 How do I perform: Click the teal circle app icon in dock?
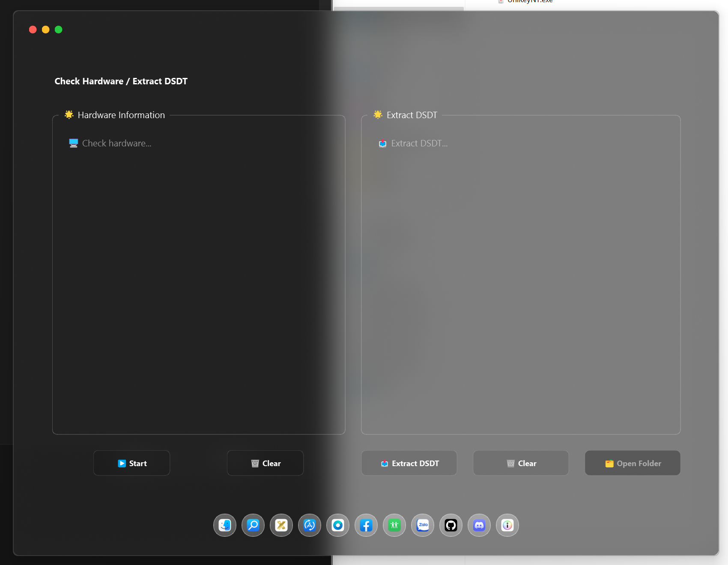coord(337,525)
